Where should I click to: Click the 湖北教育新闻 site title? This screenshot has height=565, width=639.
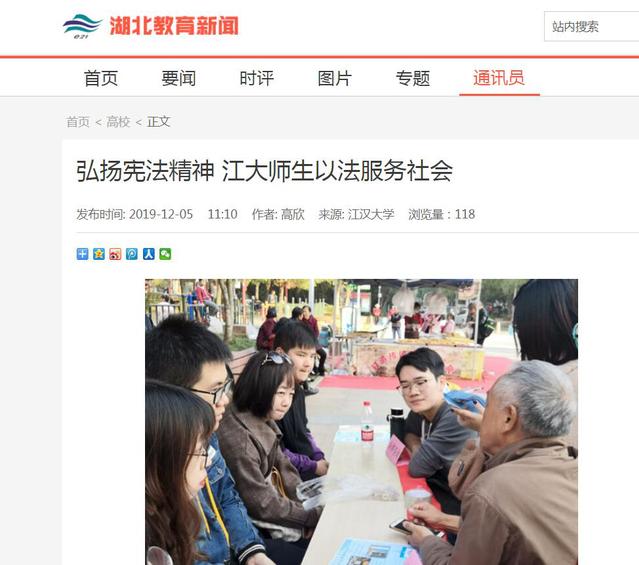coord(174,26)
